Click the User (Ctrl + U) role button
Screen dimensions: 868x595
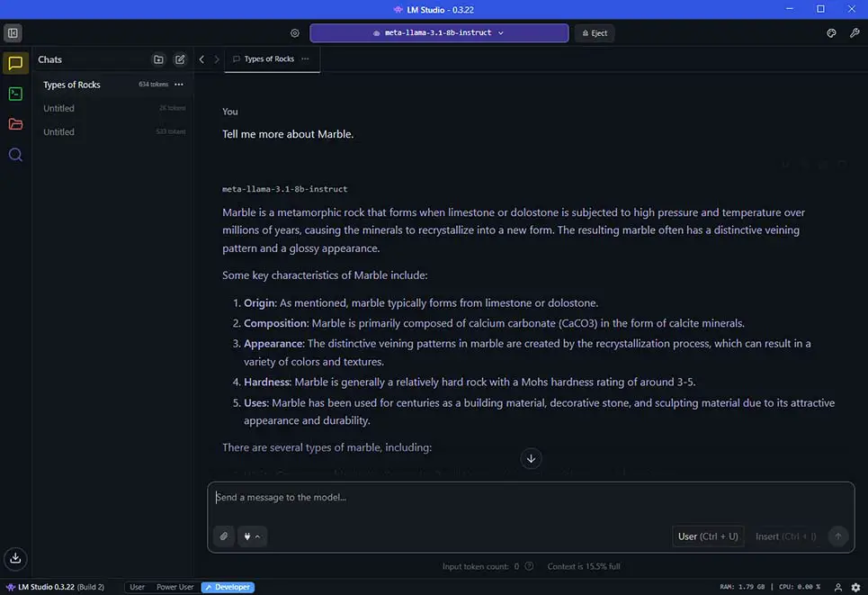click(708, 536)
